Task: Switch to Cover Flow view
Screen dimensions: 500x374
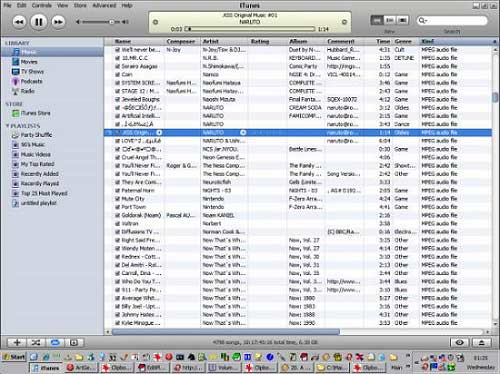Action: coord(402,20)
